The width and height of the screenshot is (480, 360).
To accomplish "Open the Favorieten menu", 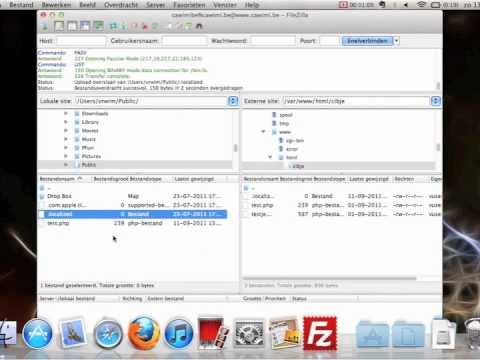I will click(189, 5).
